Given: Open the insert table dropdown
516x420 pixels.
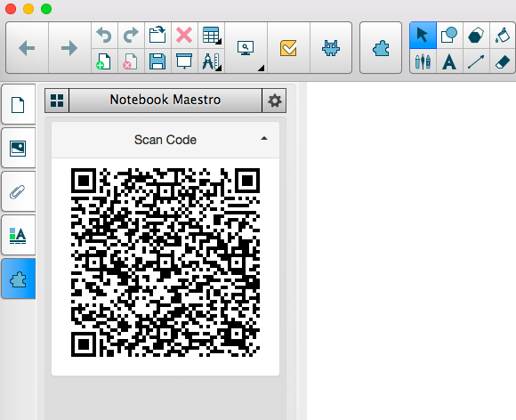Looking at the screenshot, I should pyautogui.click(x=211, y=35).
